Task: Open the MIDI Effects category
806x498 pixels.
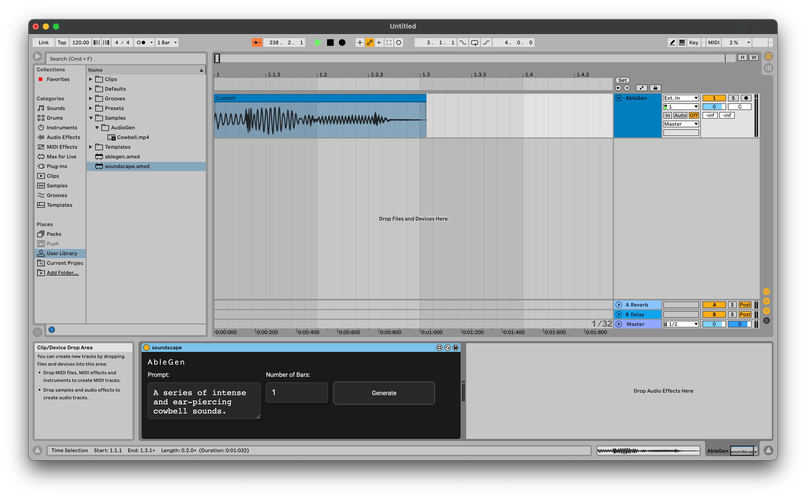Action: pyautogui.click(x=62, y=147)
